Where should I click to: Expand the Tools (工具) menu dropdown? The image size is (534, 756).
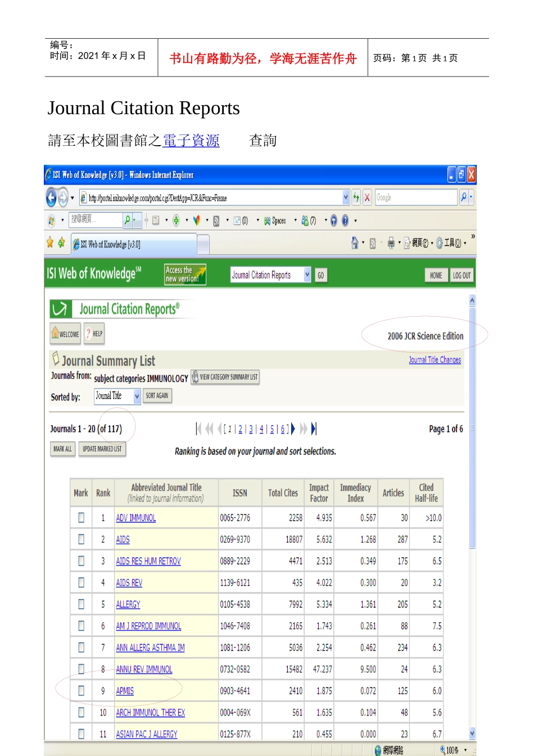[465, 244]
